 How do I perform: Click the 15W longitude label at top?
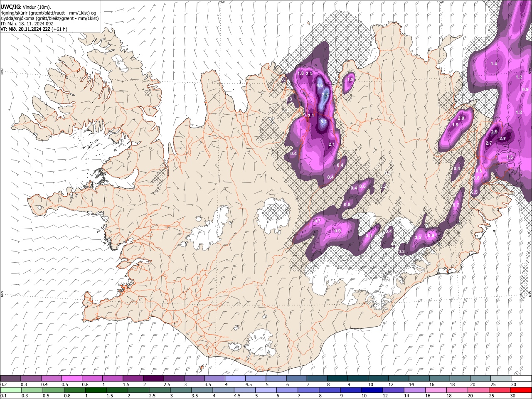coord(440,2)
